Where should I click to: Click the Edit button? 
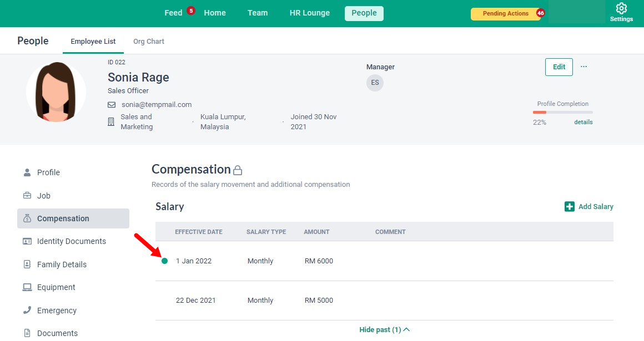[559, 67]
